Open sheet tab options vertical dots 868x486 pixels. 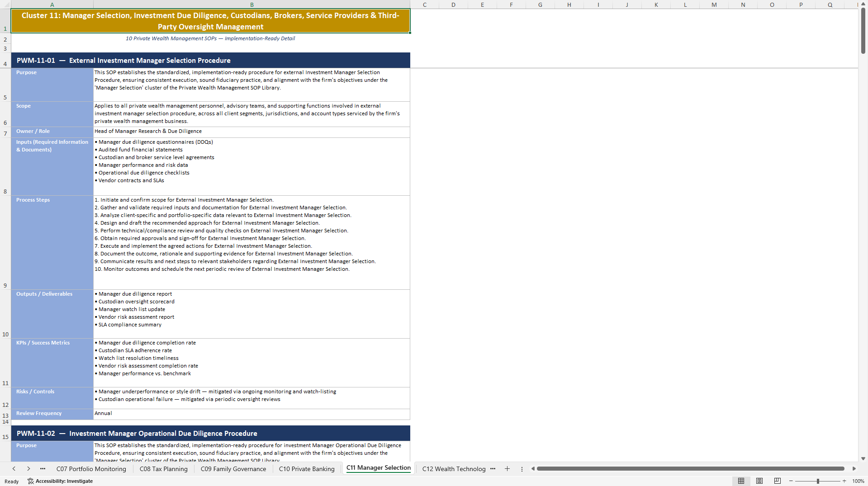[522, 469]
